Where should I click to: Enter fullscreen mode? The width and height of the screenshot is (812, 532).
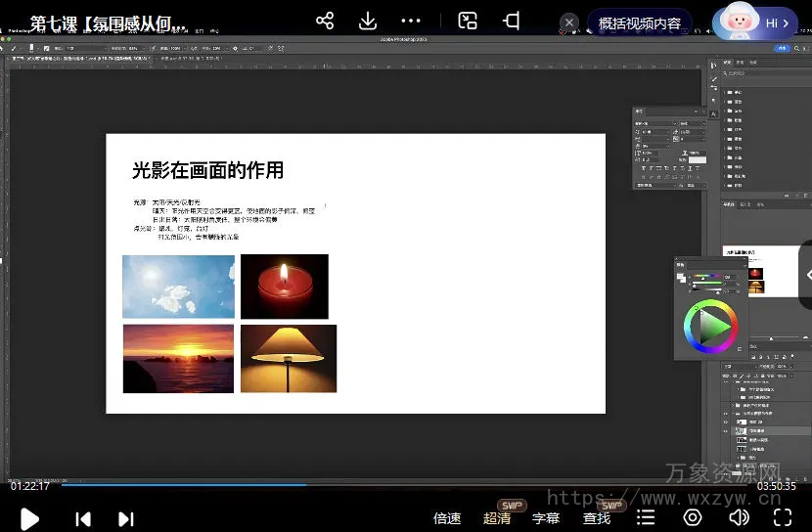point(783,517)
